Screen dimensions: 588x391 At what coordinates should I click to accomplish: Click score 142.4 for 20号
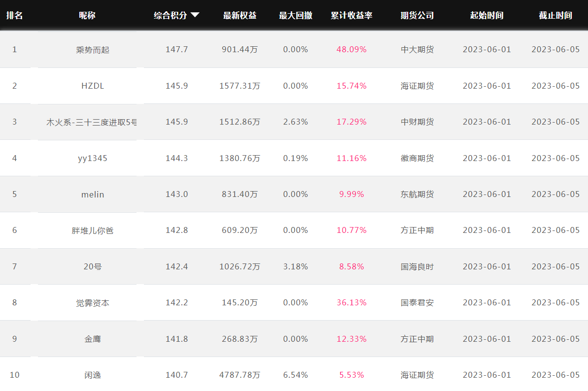click(x=176, y=266)
